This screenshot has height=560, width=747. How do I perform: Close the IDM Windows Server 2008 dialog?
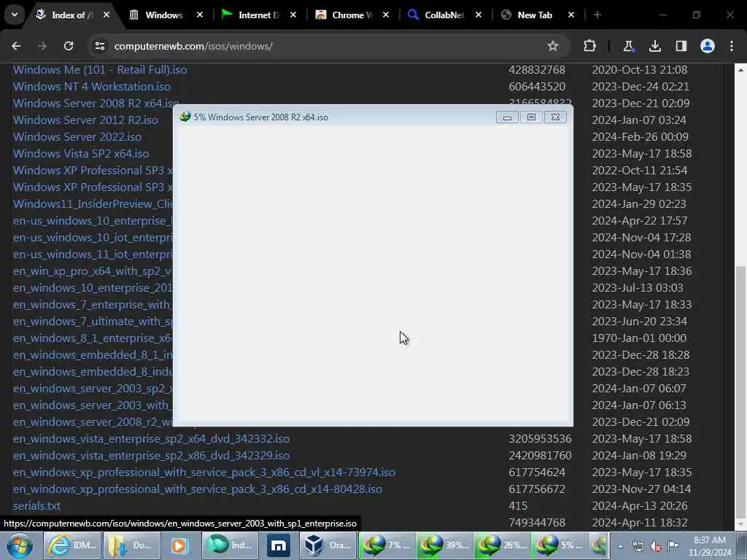(x=555, y=117)
